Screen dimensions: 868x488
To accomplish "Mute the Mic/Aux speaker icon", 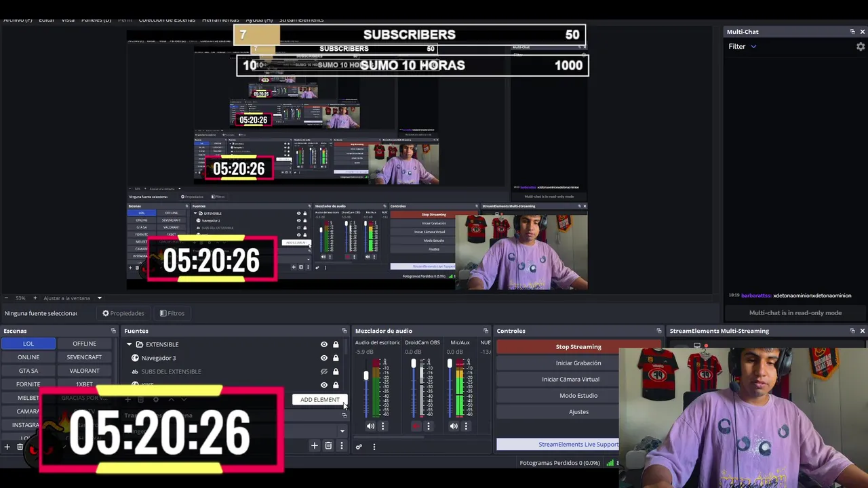I will [x=454, y=426].
